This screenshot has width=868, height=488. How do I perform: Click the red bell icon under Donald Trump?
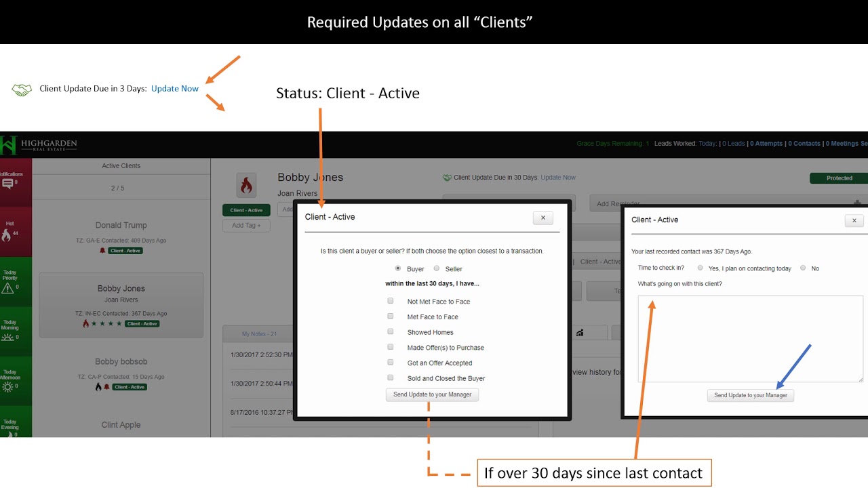pyautogui.click(x=103, y=251)
